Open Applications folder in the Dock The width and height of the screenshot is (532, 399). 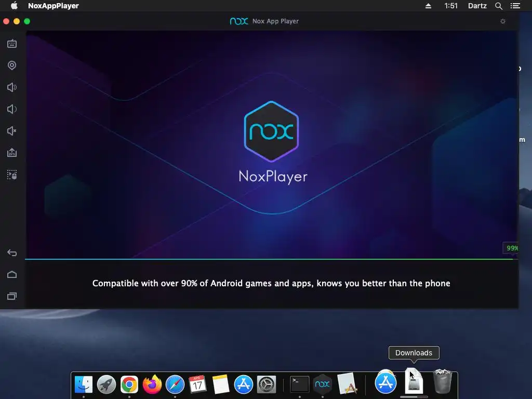point(385,382)
